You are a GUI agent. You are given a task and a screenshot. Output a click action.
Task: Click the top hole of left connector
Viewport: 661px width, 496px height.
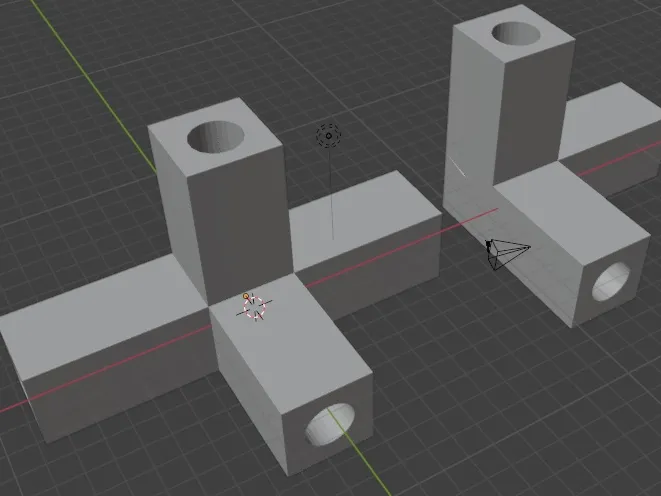click(x=216, y=137)
